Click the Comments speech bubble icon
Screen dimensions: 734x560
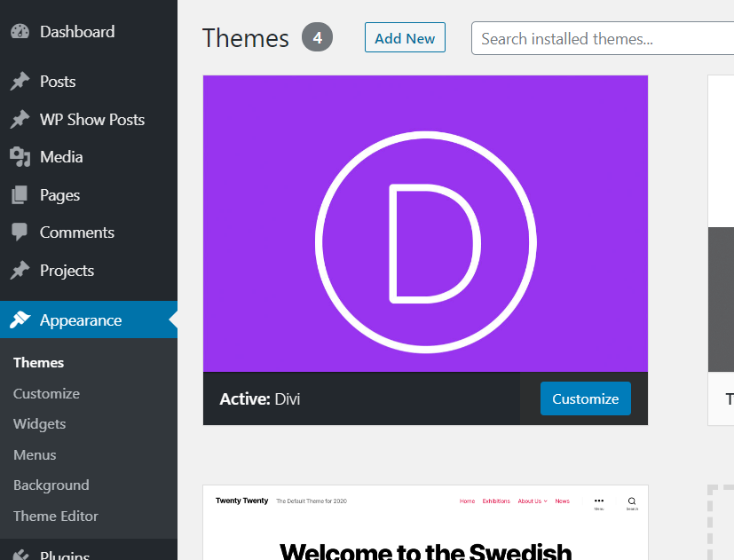tap(20, 233)
